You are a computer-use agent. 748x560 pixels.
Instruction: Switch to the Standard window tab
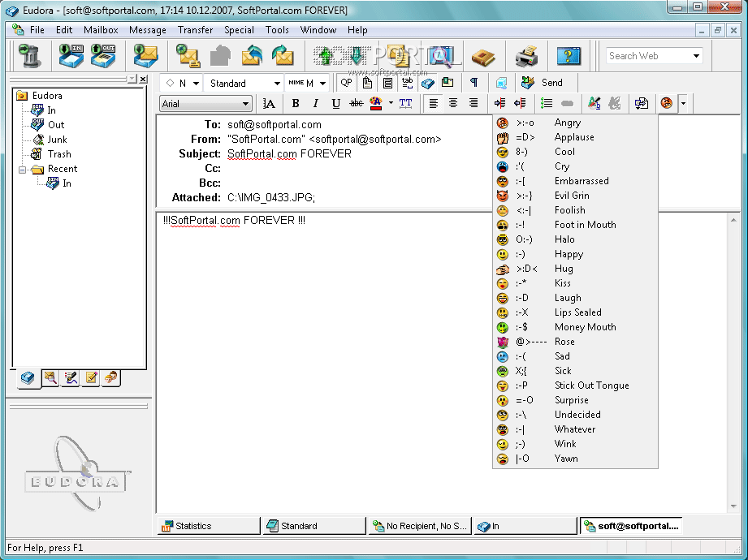[313, 526]
